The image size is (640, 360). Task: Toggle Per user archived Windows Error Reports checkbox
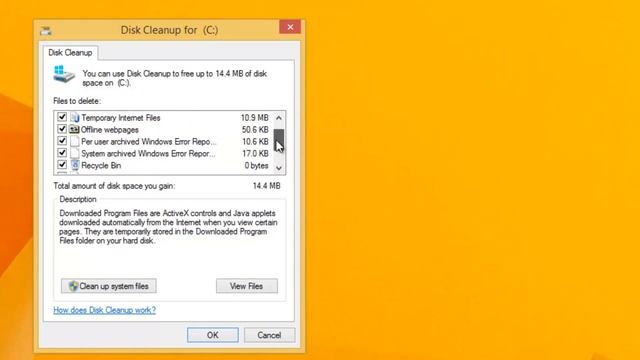pos(62,141)
